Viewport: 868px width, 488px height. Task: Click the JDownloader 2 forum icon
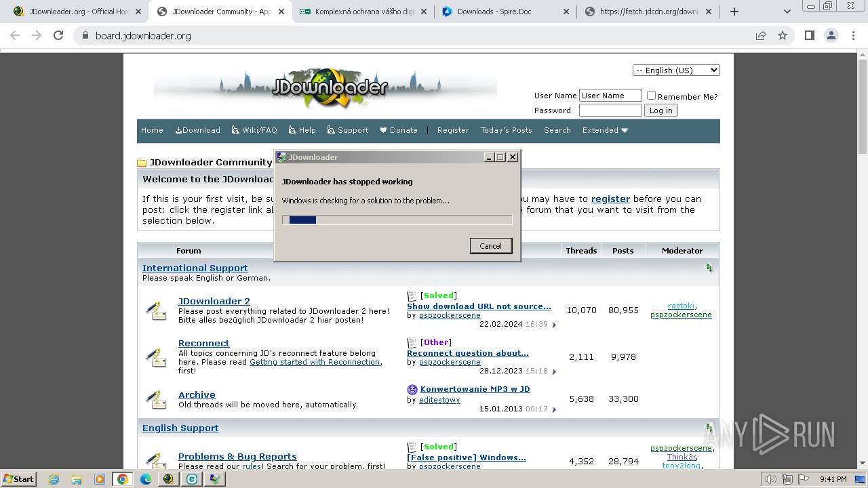point(157,310)
